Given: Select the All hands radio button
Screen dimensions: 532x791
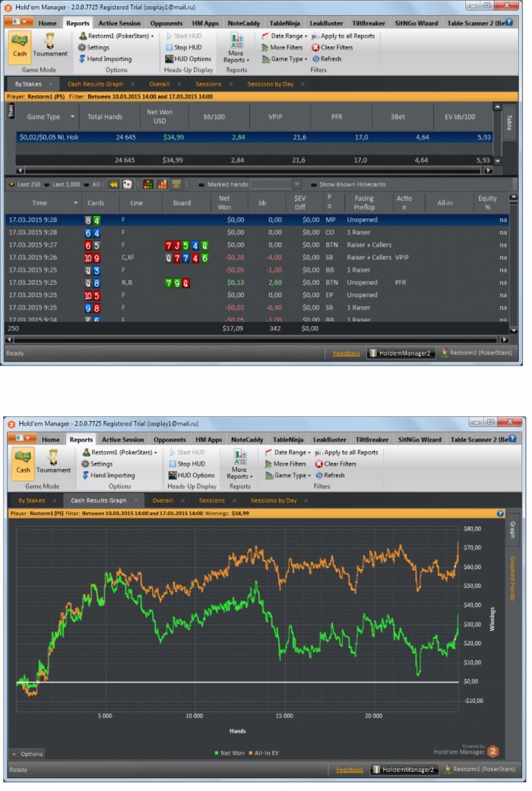Looking at the screenshot, I should pyautogui.click(x=93, y=185).
